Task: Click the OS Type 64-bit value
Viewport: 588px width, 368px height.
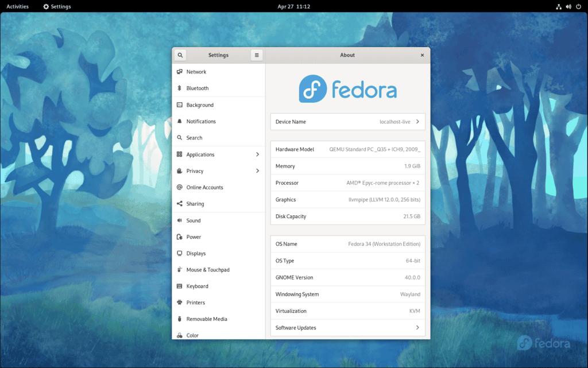Action: pos(413,261)
